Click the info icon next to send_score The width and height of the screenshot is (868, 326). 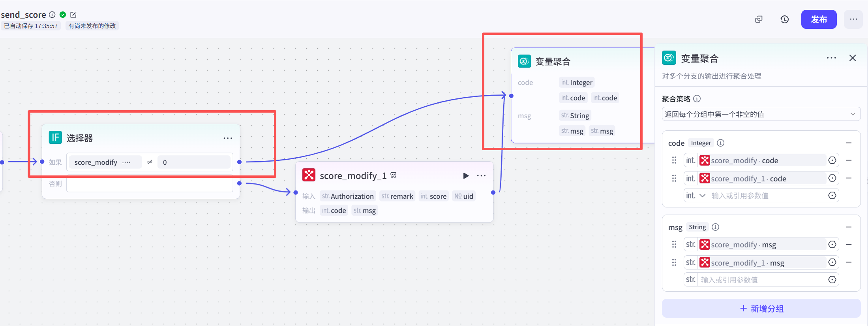[52, 15]
